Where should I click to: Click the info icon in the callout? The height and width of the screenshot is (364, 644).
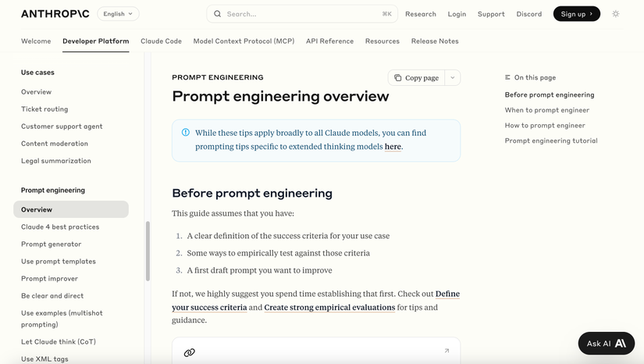(186, 132)
